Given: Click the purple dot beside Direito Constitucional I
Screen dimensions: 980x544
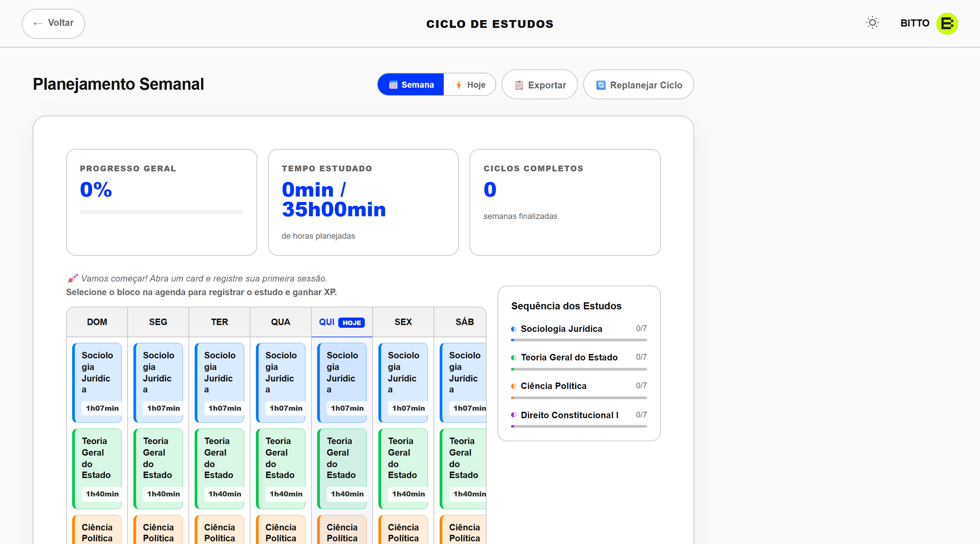Looking at the screenshot, I should 513,415.
